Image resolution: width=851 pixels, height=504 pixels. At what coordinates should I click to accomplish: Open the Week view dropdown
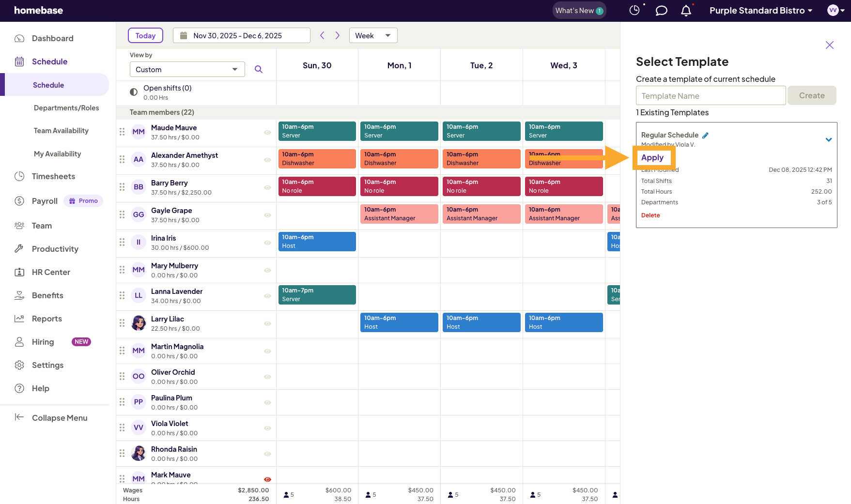(373, 35)
